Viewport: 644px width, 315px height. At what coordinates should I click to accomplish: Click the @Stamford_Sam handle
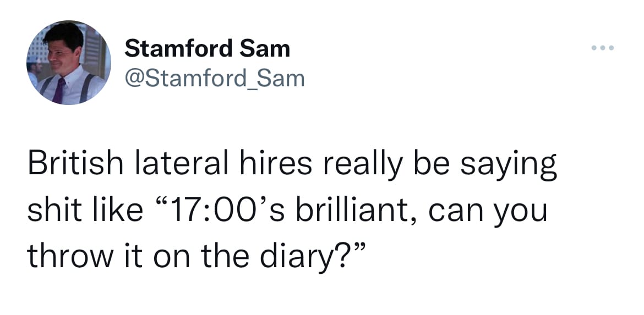[215, 78]
